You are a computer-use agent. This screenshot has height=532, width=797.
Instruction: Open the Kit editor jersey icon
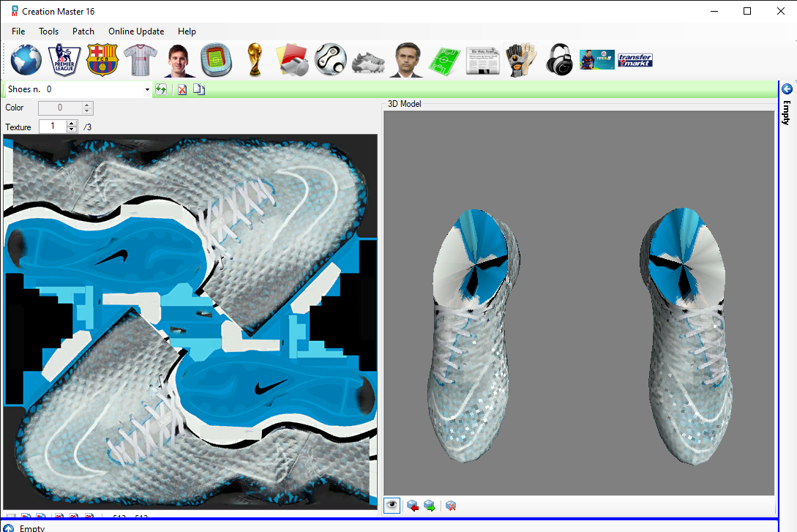(x=141, y=60)
